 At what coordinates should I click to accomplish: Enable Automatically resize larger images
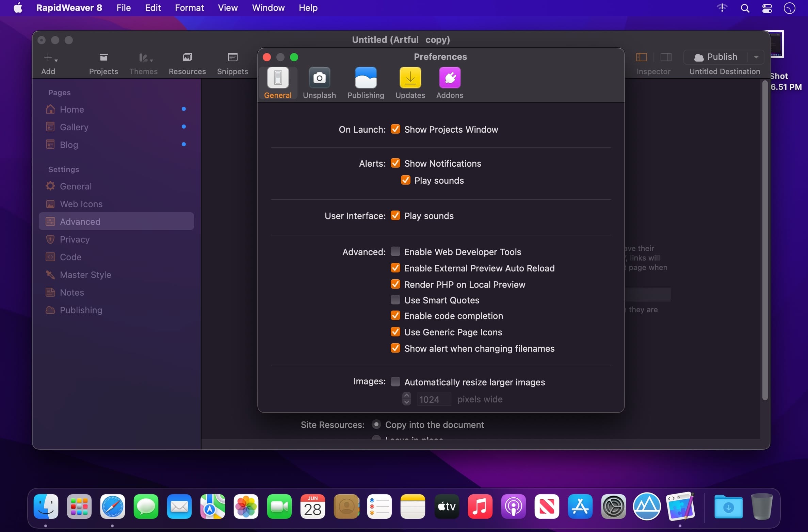[395, 382]
